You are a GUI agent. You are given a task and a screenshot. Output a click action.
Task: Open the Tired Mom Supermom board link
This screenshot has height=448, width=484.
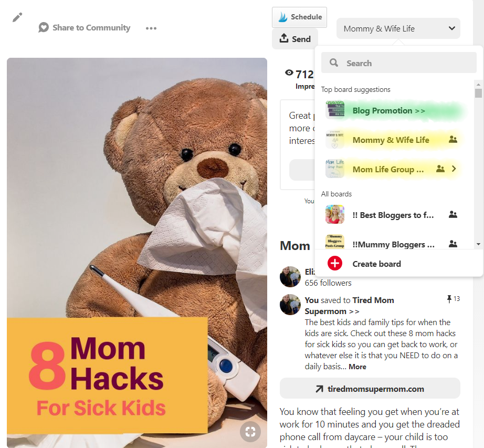click(350, 306)
